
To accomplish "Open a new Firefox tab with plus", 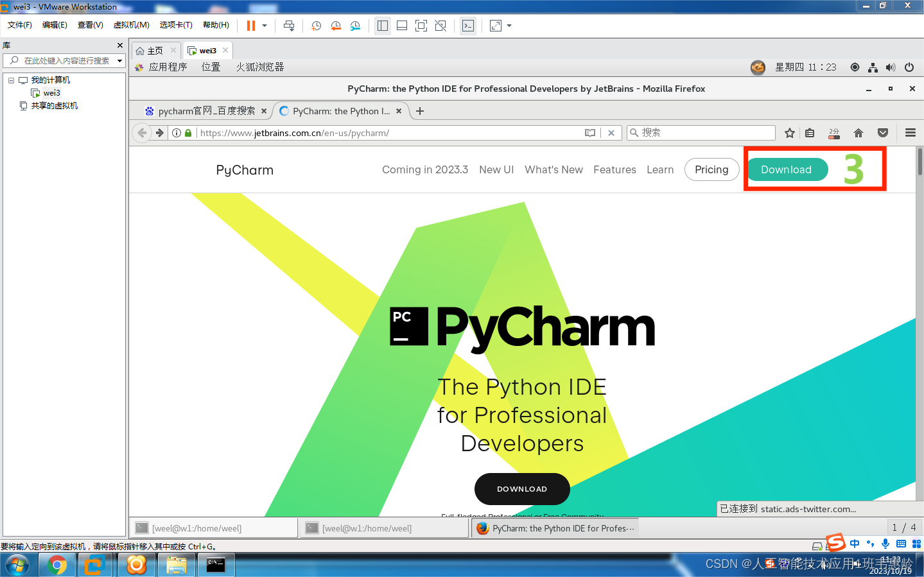I will pyautogui.click(x=420, y=111).
